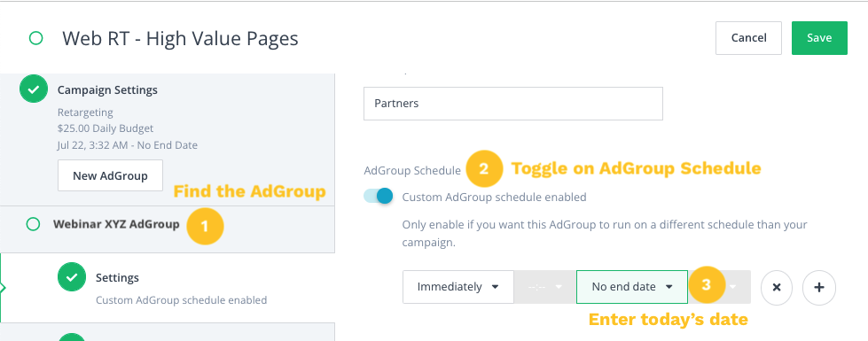Screen dimensions: 868x341
Task: Click the Campaign Settings green checkmark icon
Action: pyautogui.click(x=34, y=89)
